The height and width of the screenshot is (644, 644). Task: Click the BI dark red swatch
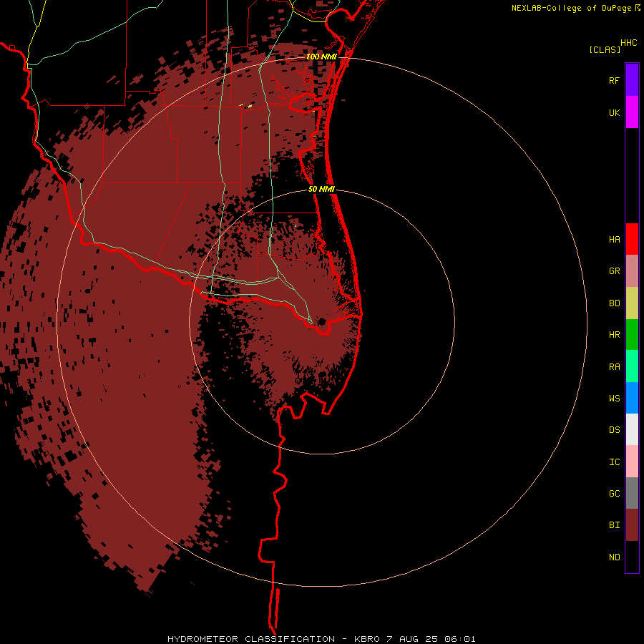point(632,525)
